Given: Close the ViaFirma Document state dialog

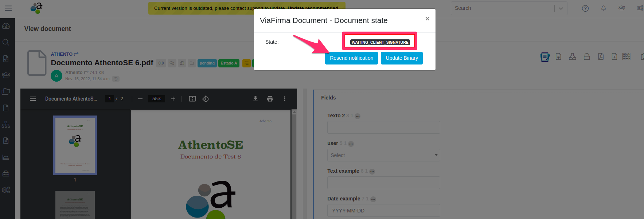Looking at the screenshot, I should pos(428,19).
